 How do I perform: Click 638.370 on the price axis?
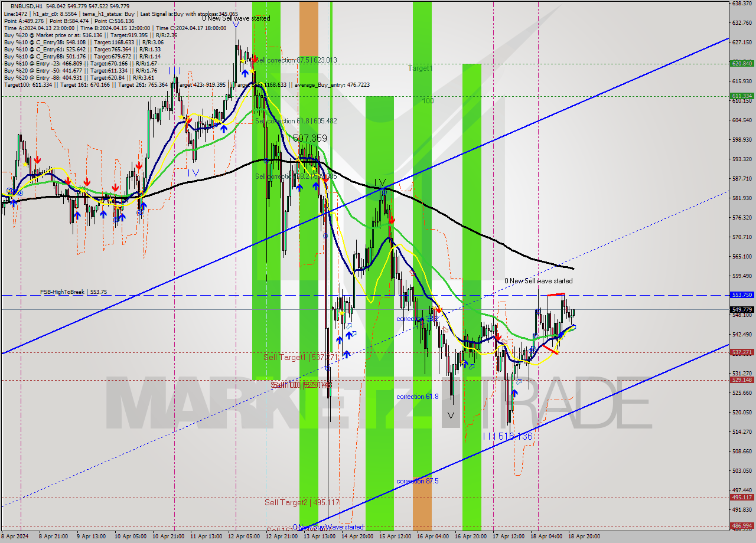coord(742,4)
